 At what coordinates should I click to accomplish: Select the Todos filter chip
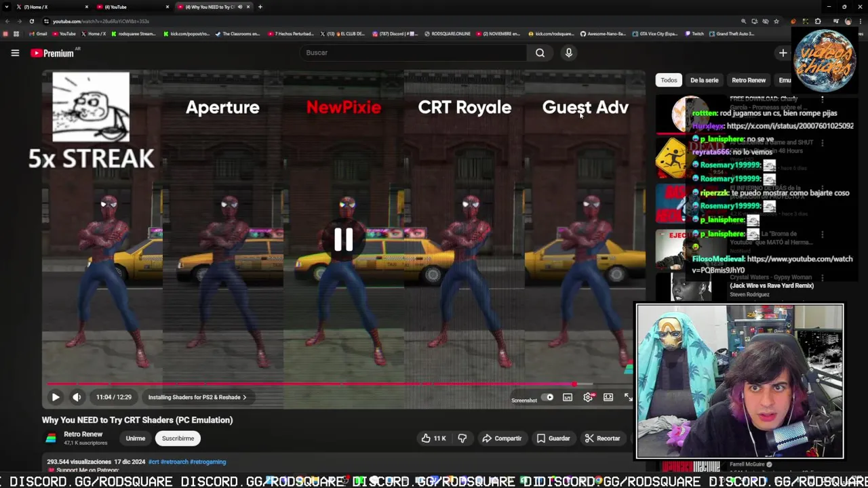pos(669,80)
